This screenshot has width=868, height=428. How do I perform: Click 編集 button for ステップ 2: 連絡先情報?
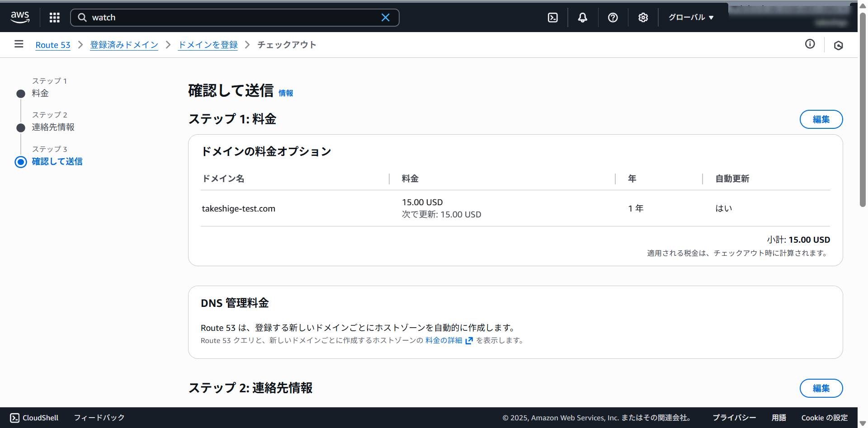(x=821, y=388)
